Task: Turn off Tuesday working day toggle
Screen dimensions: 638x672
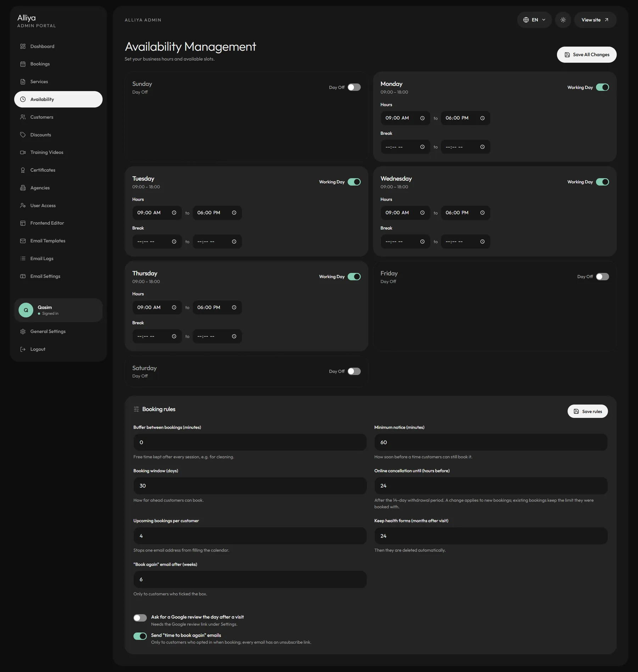Action: 354,182
